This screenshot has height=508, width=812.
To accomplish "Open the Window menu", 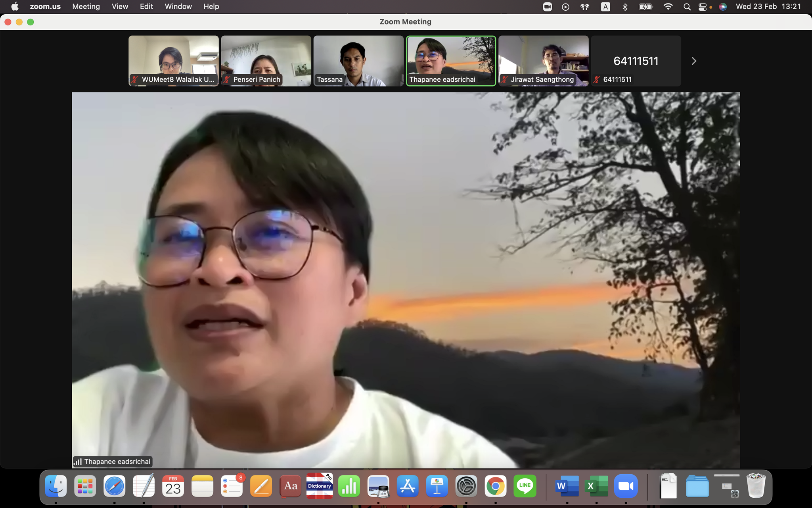I will (x=178, y=6).
